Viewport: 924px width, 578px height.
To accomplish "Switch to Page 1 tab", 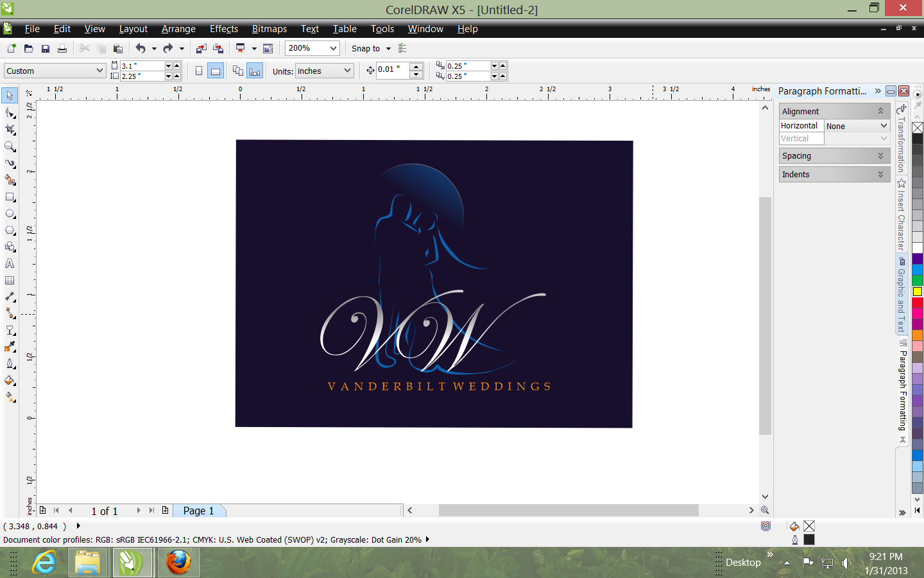I will [x=198, y=511].
